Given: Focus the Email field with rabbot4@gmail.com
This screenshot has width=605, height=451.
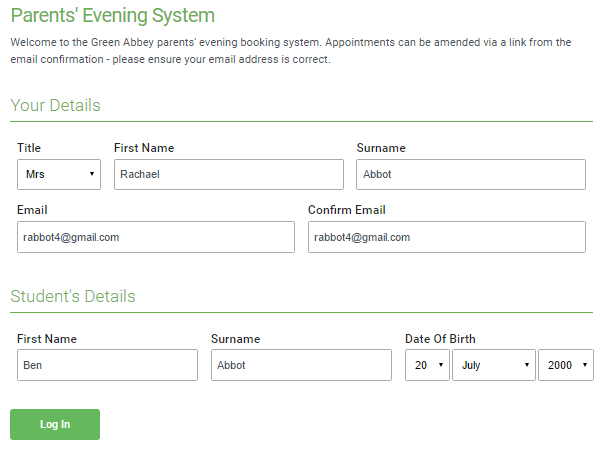Looking at the screenshot, I should (x=156, y=237).
